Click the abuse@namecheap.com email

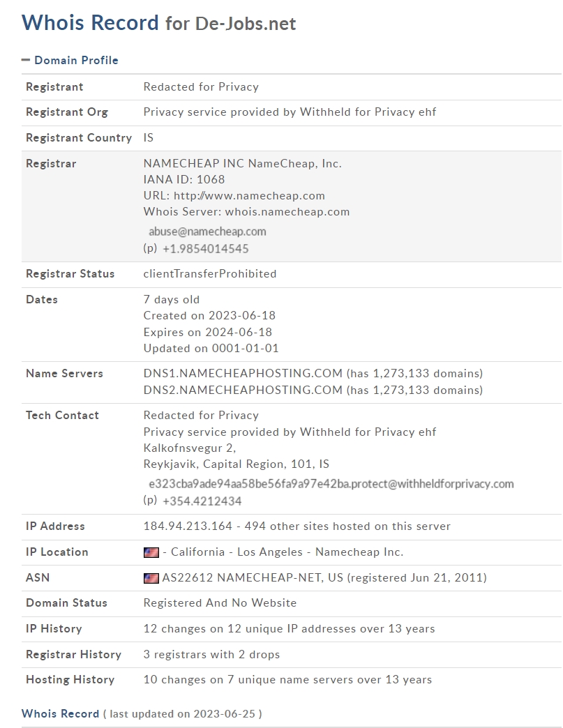(207, 232)
